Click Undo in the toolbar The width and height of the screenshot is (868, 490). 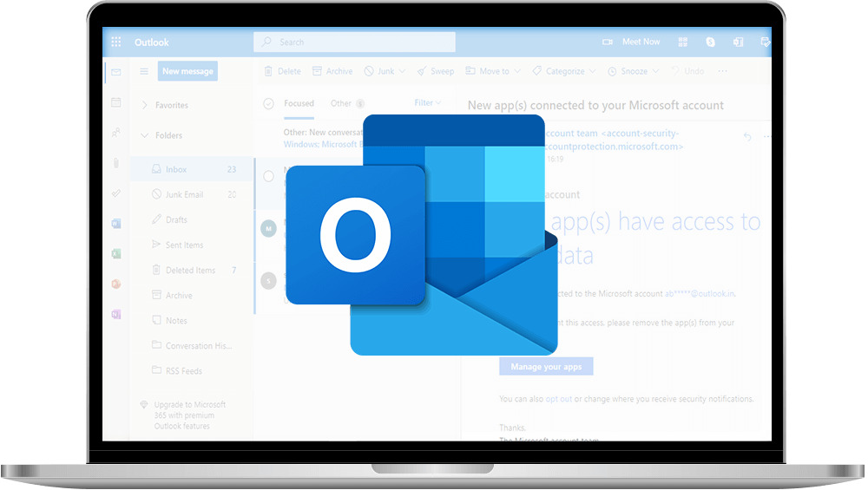[x=687, y=71]
